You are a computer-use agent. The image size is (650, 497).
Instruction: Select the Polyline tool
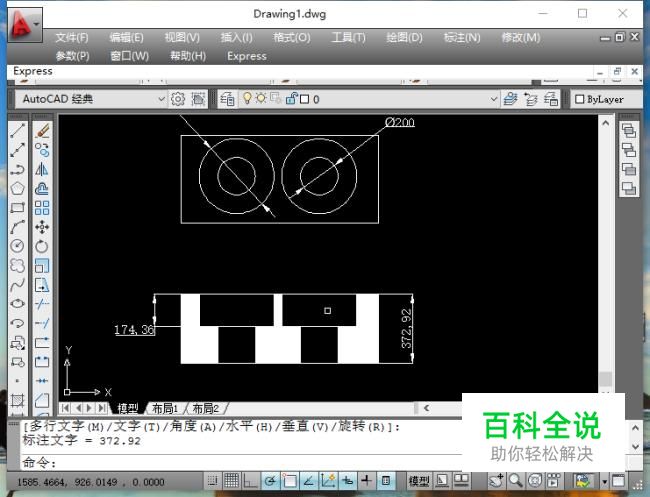click(17, 169)
